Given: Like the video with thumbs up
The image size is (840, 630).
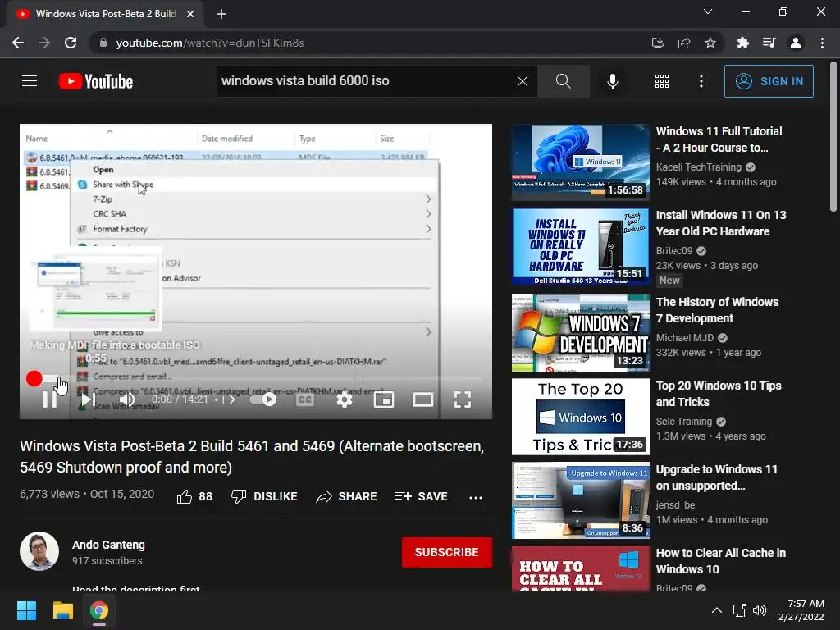Looking at the screenshot, I should point(194,496).
